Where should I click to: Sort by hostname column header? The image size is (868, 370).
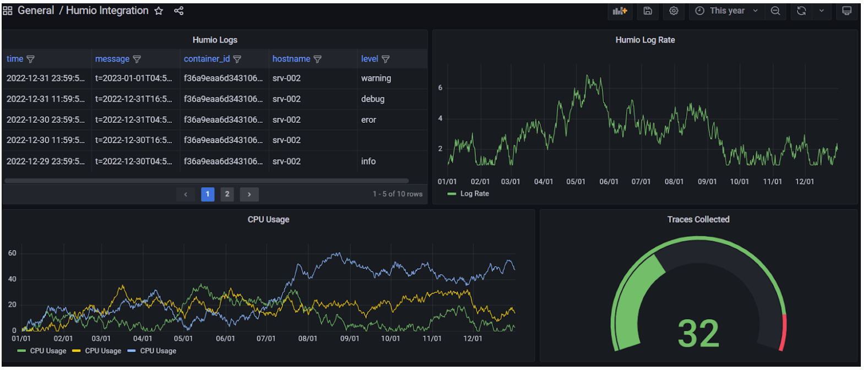pos(291,59)
